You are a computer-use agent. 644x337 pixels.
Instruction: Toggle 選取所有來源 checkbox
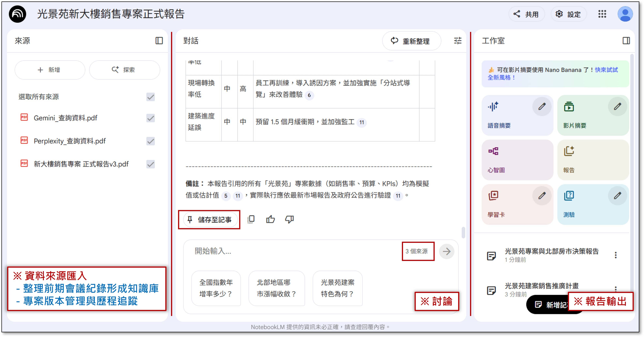point(150,97)
